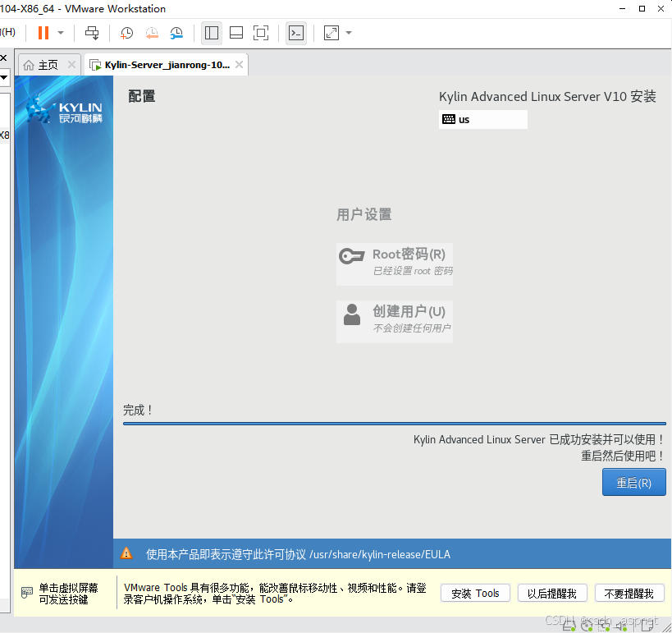Take a snapshot of the VM
Image resolution: width=672 pixels, height=633 pixels.
[x=126, y=33]
